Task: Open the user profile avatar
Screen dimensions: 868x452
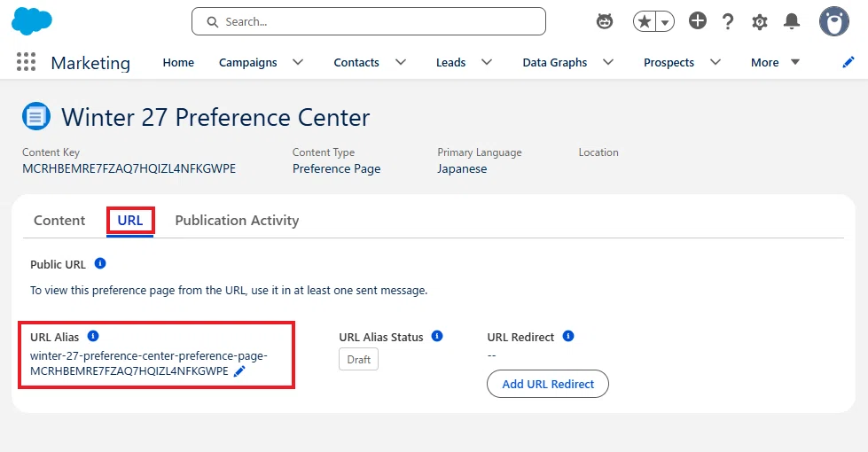Action: pos(834,21)
